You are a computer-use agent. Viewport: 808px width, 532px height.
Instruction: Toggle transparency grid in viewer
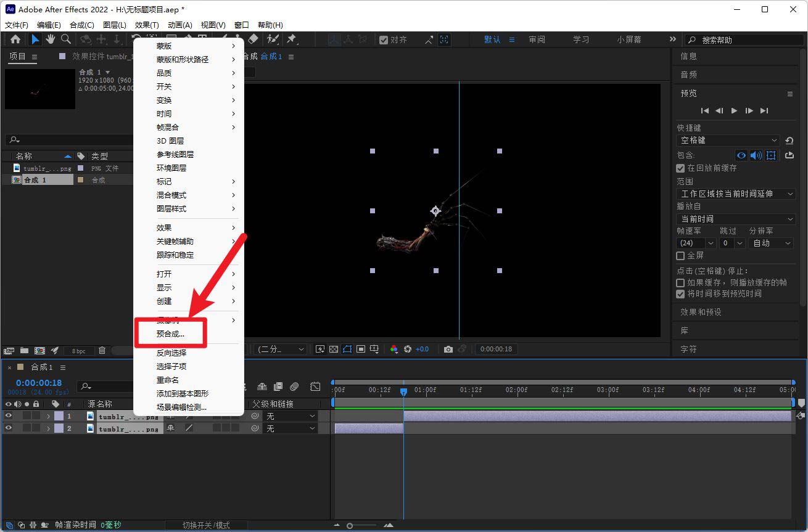click(334, 349)
